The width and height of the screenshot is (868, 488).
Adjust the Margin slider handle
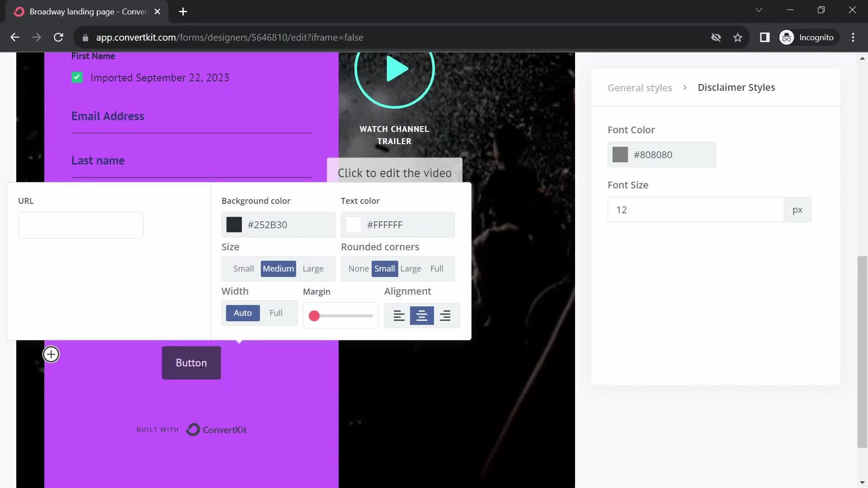314,316
